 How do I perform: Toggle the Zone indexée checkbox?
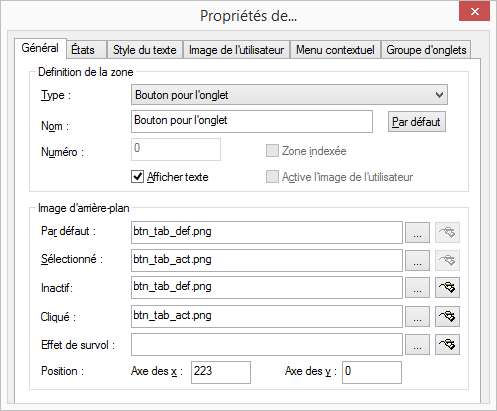pyautogui.click(x=272, y=151)
